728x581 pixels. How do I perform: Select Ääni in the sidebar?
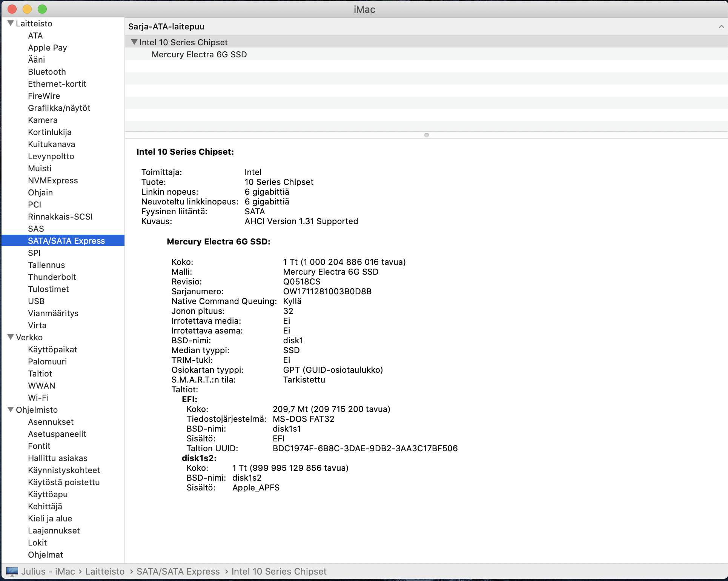tap(37, 60)
